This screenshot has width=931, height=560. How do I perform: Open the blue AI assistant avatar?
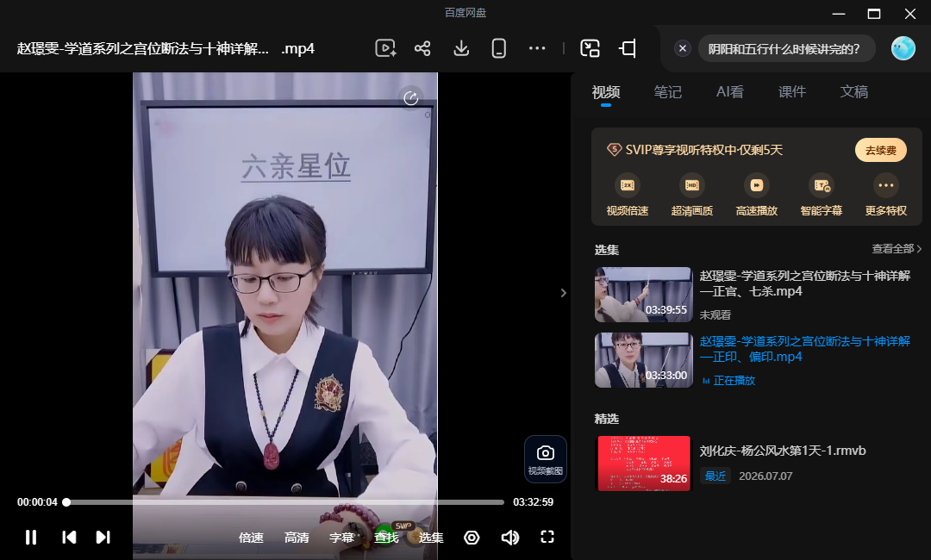[x=903, y=48]
